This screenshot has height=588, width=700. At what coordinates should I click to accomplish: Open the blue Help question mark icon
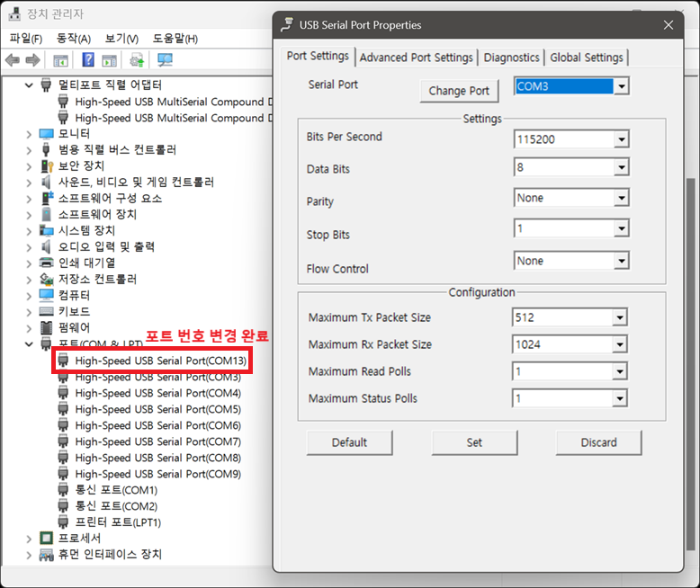(x=88, y=60)
